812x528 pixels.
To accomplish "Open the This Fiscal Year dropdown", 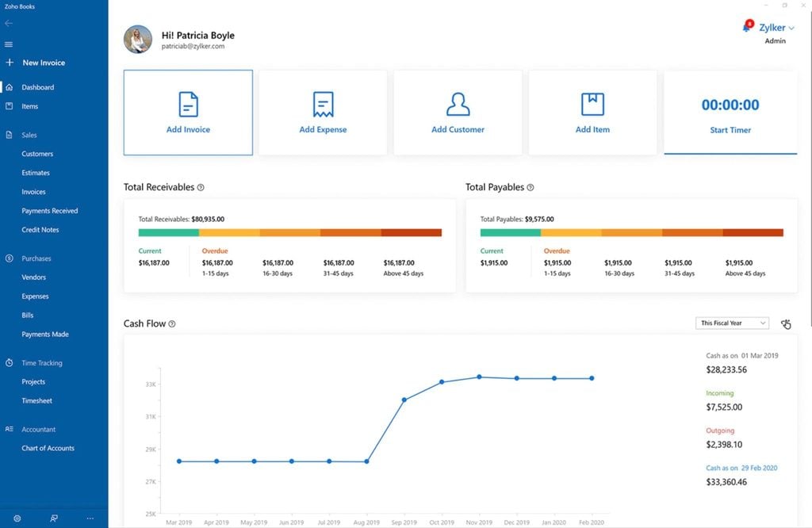I will click(x=732, y=323).
